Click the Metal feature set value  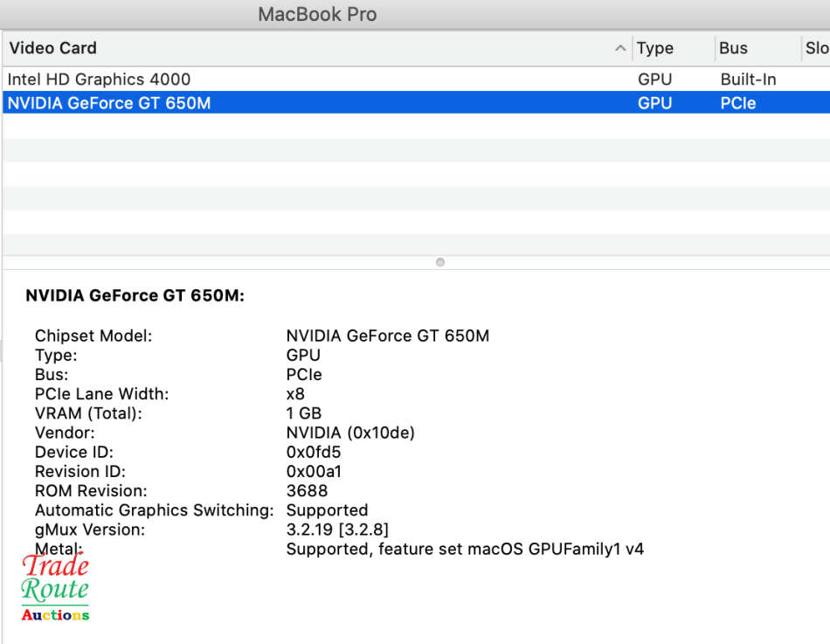tap(465, 549)
